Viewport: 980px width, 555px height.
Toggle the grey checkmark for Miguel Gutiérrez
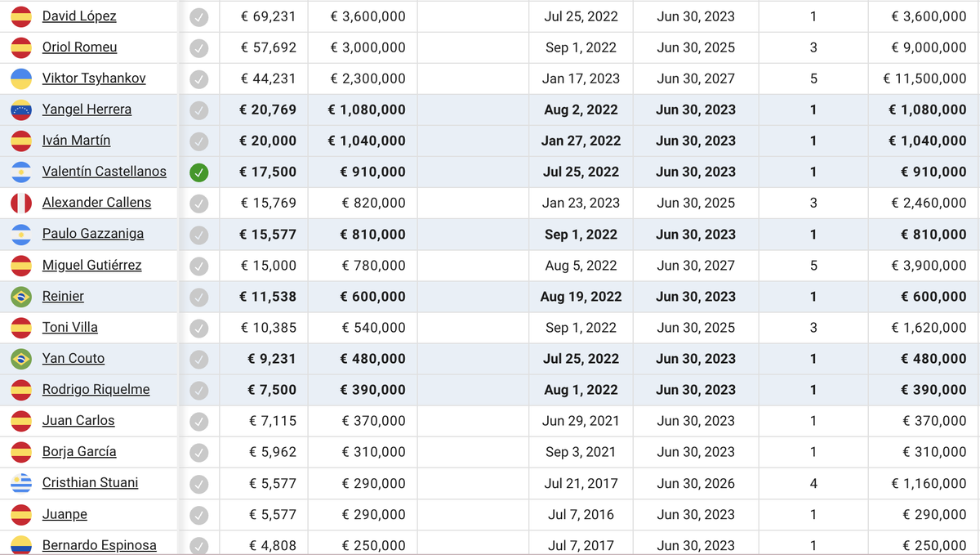(198, 266)
